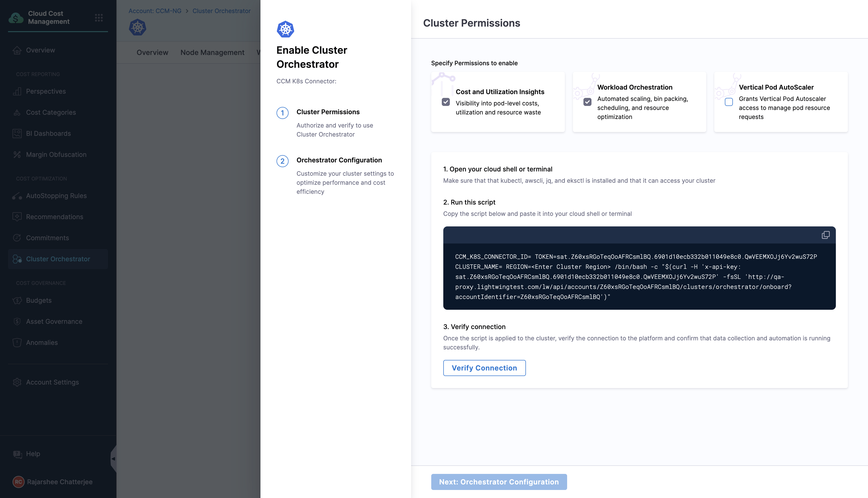Open Perspectives from sidebar icon
The height and width of the screenshot is (498, 868).
click(x=17, y=91)
